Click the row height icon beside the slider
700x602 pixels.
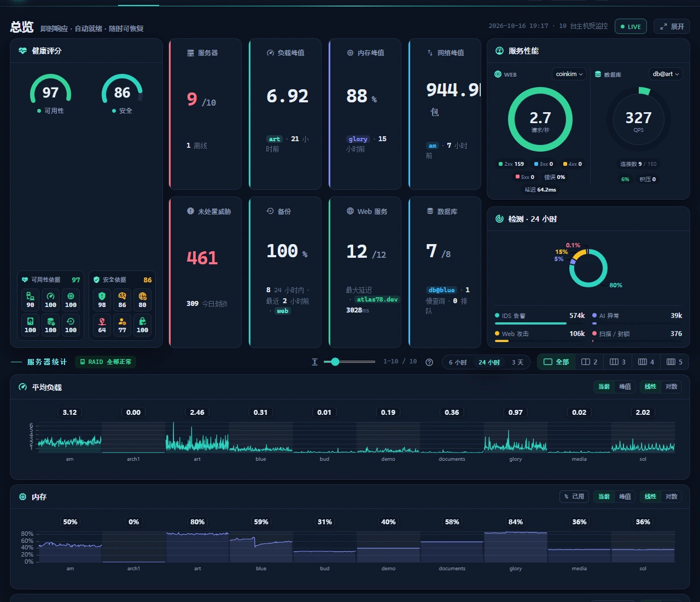314,362
